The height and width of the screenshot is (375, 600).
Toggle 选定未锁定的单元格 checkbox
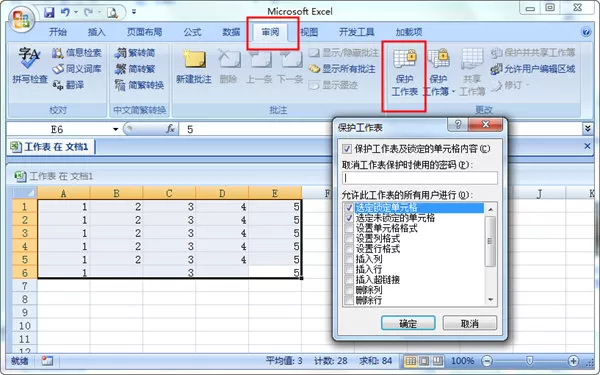pos(349,218)
